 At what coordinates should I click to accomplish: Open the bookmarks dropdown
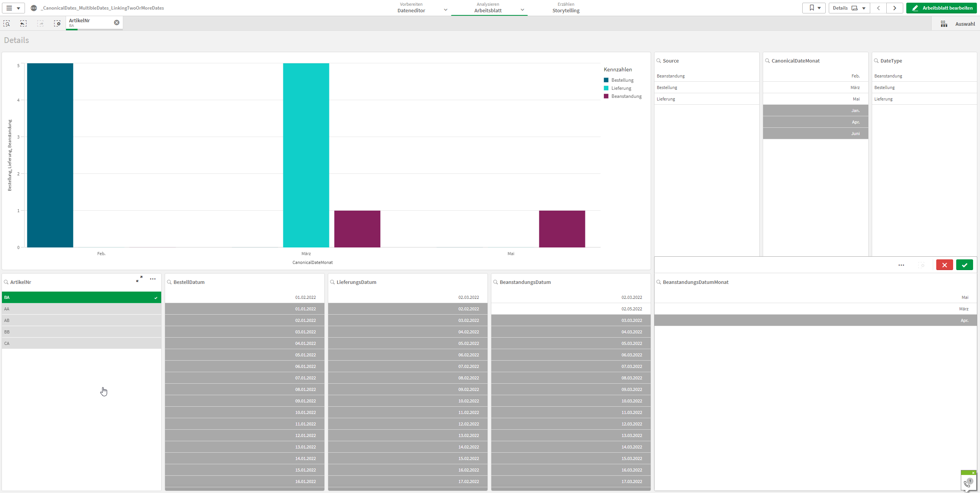click(814, 8)
